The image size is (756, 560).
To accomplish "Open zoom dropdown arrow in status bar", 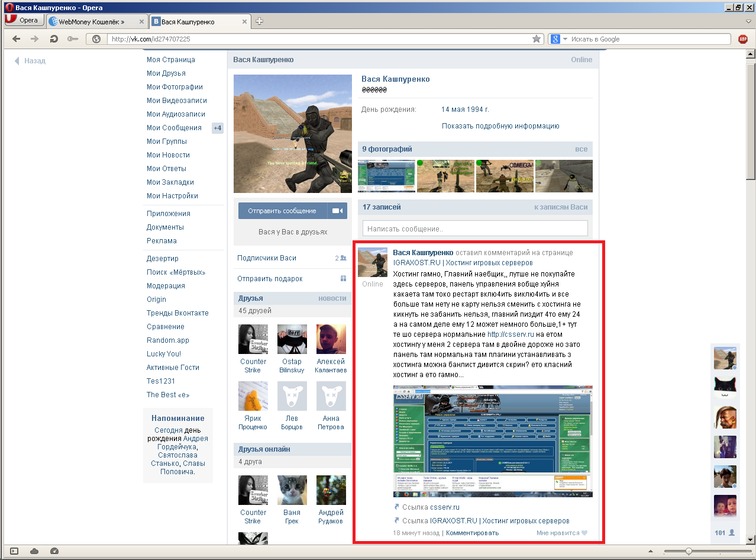I will (x=652, y=551).
